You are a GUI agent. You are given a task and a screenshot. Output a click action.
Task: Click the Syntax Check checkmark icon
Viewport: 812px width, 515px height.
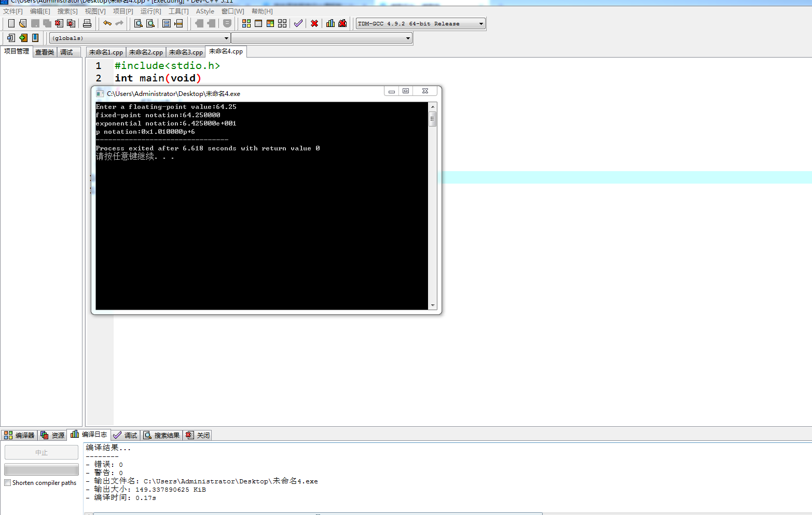point(298,23)
